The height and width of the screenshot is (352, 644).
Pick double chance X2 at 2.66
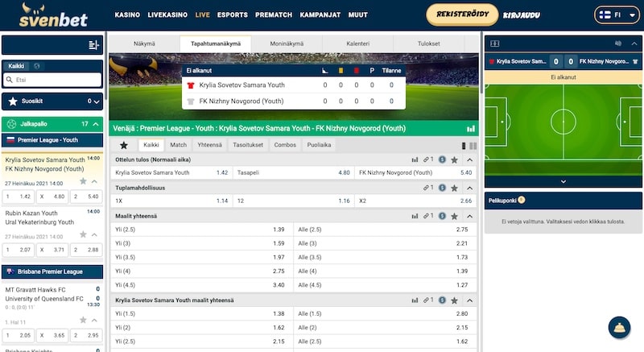415,201
